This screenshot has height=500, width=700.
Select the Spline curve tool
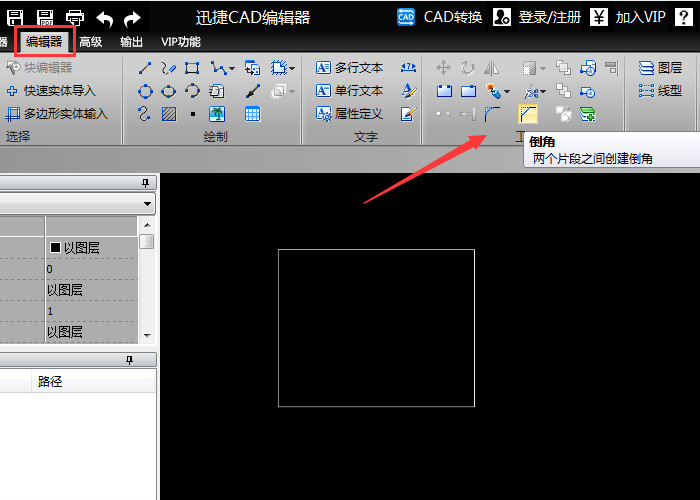pos(144,114)
